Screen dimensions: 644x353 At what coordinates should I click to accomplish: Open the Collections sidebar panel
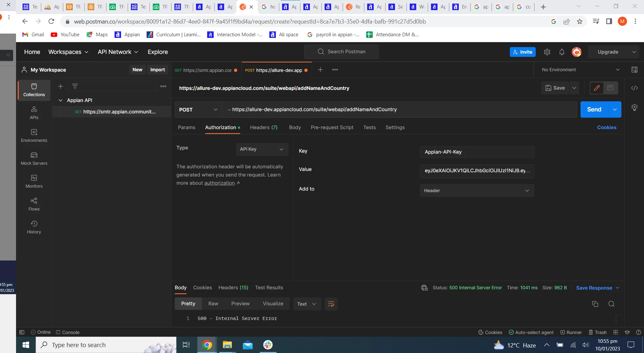coord(34,90)
